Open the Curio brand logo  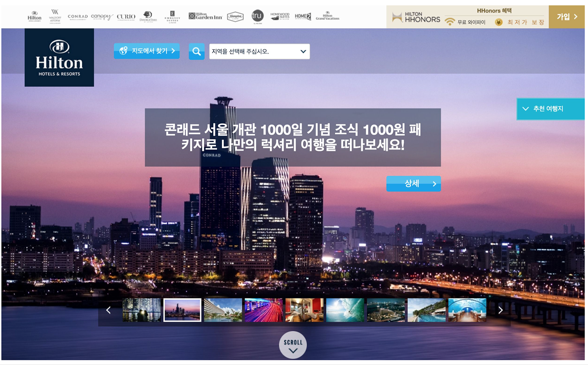click(x=126, y=17)
